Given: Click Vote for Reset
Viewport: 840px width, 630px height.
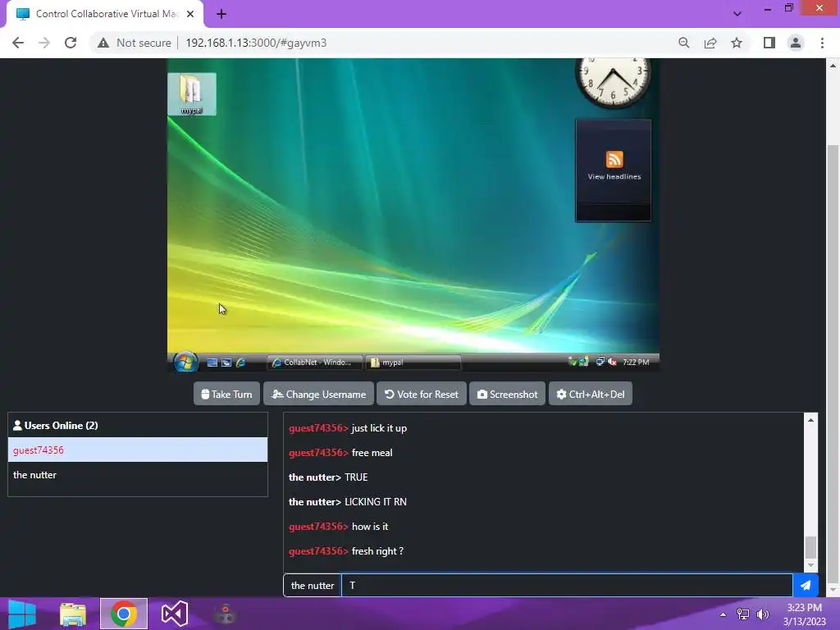Looking at the screenshot, I should [422, 395].
